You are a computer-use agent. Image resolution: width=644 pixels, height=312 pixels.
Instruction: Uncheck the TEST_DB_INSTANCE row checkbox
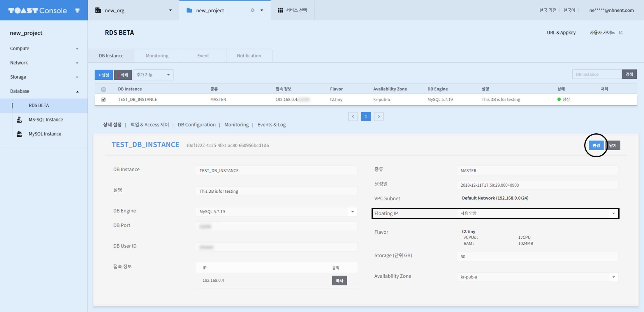pyautogui.click(x=103, y=100)
